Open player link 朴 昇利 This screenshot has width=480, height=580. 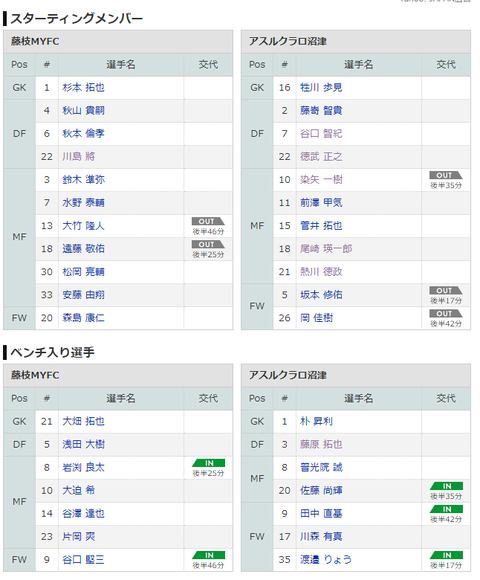316,421
